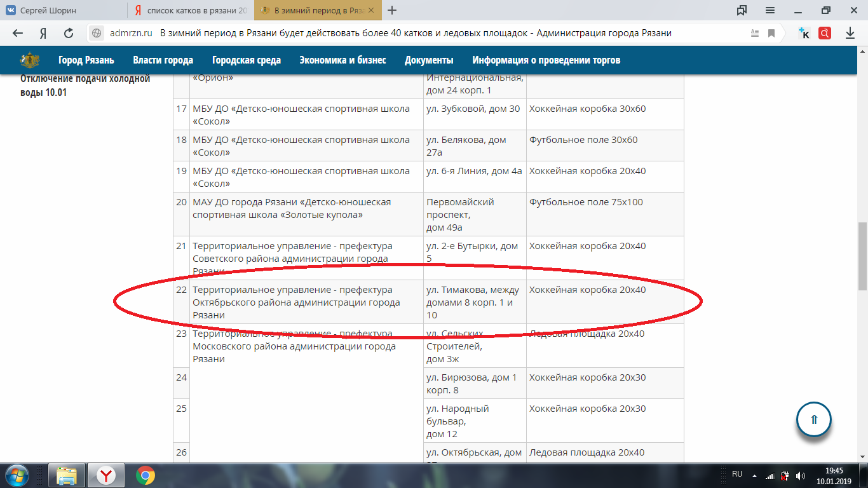
Task: Select the В зимний период в Ряз tab
Action: [x=318, y=10]
